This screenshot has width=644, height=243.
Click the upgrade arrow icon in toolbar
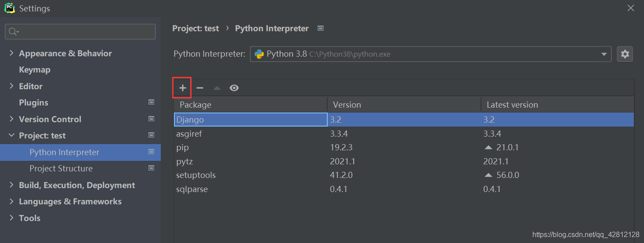point(217,88)
